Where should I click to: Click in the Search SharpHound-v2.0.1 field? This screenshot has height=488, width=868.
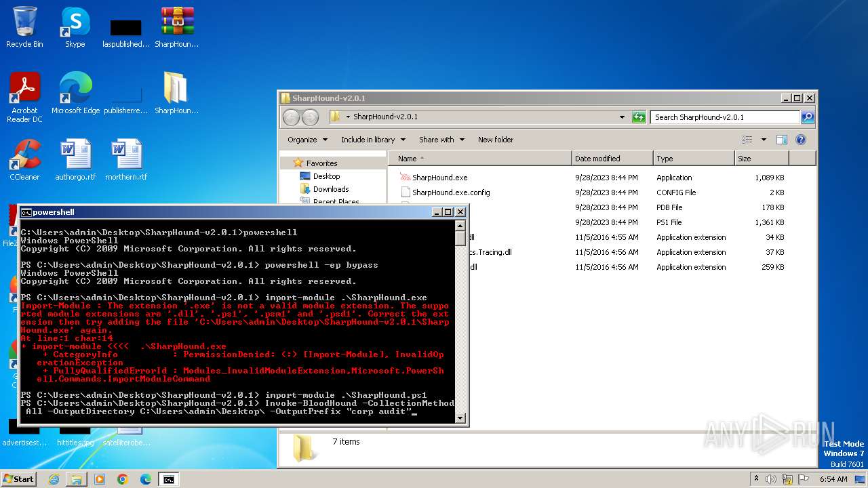[724, 117]
